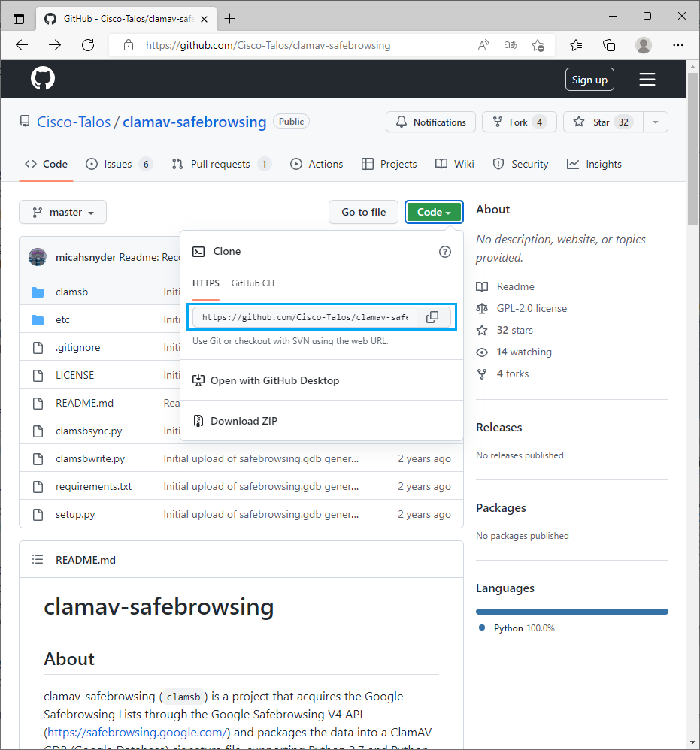Open Read aloud icon in address bar
The height and width of the screenshot is (750, 700).
tap(483, 45)
